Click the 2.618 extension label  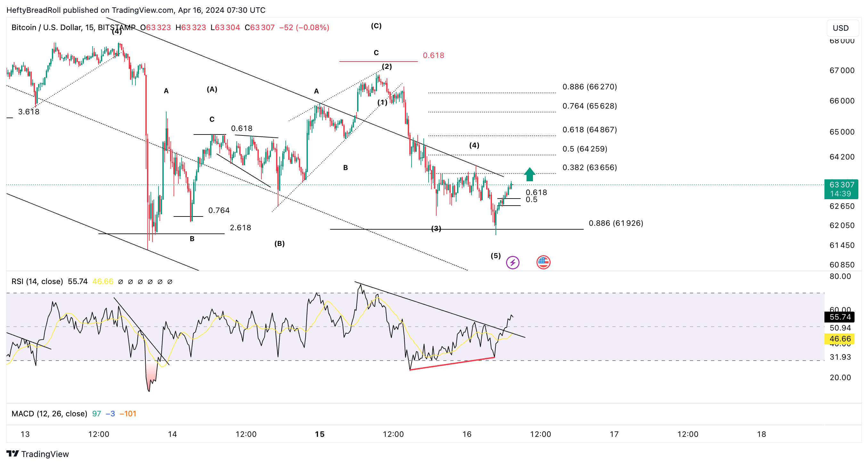tap(240, 227)
